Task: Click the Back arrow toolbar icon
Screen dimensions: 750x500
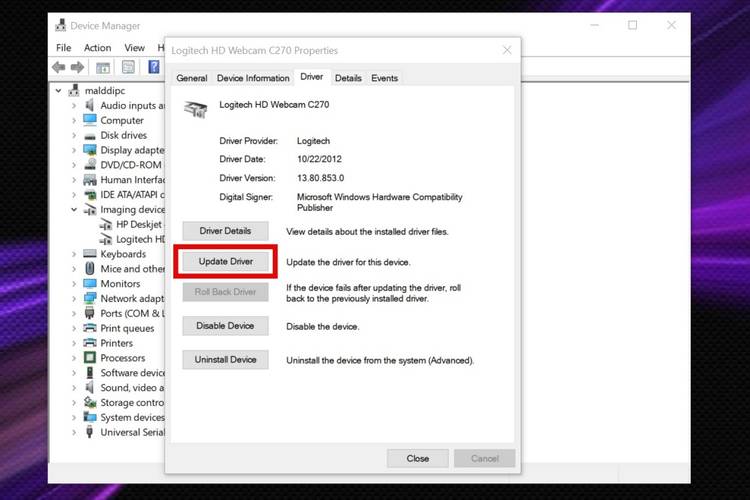Action: pyautogui.click(x=59, y=67)
